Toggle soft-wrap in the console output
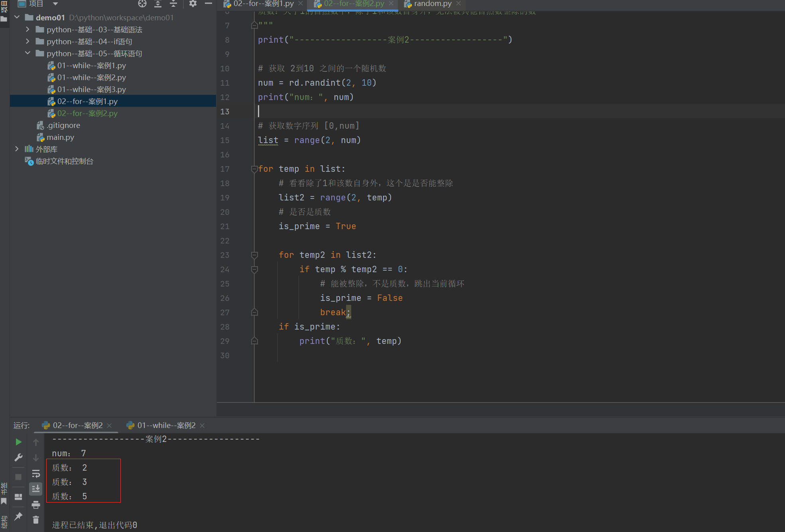 coord(36,473)
